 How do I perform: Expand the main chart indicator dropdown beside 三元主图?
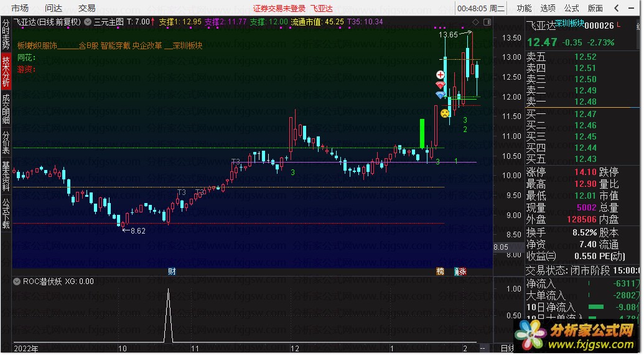[x=88, y=22]
